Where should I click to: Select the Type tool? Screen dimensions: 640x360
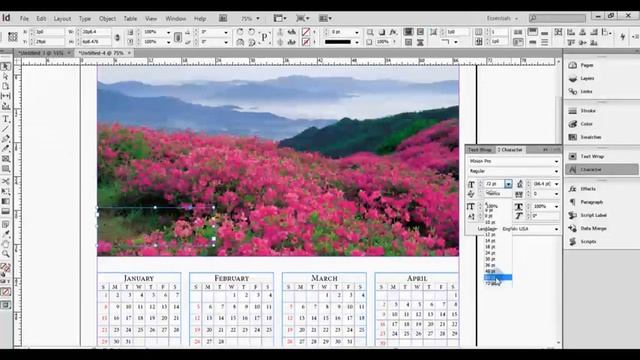[5, 119]
